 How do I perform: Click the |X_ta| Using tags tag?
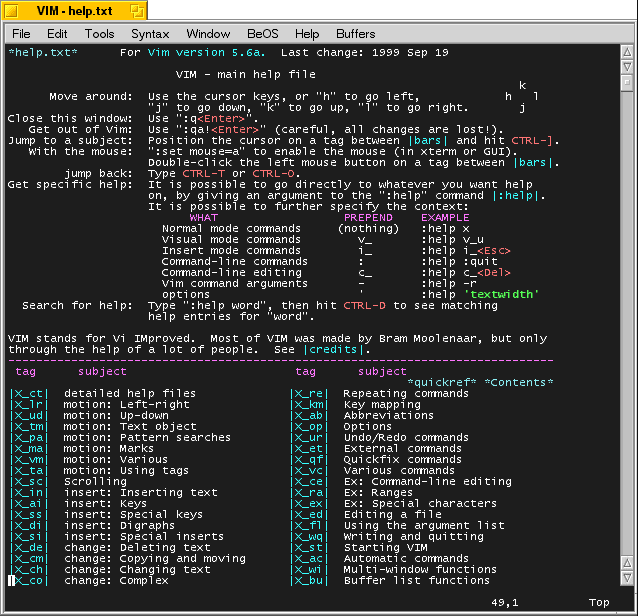[x=29, y=470]
